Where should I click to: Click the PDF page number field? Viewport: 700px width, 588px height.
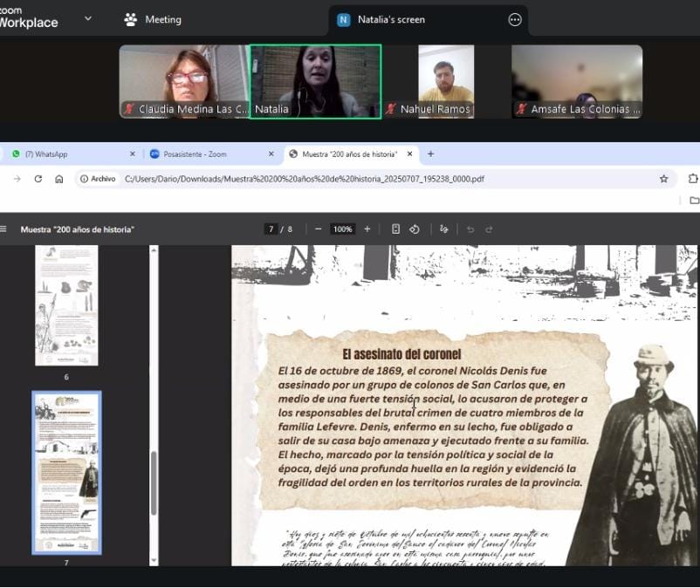coord(271,229)
